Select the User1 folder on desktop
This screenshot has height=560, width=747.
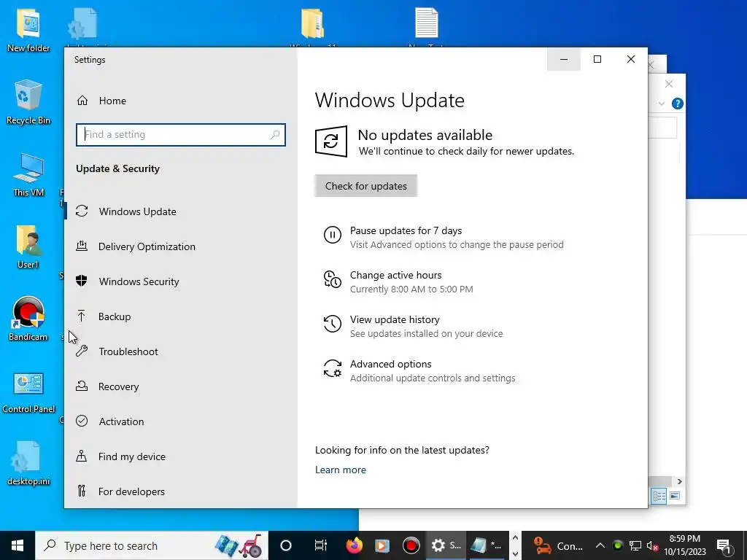pos(28,246)
